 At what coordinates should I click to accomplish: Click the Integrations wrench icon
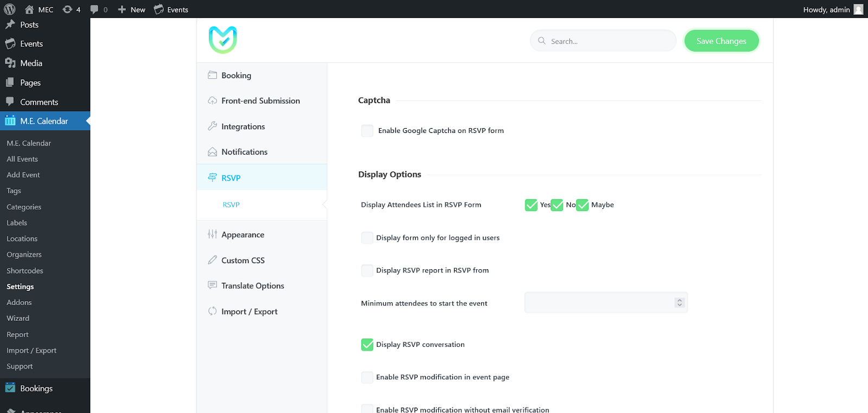click(212, 126)
